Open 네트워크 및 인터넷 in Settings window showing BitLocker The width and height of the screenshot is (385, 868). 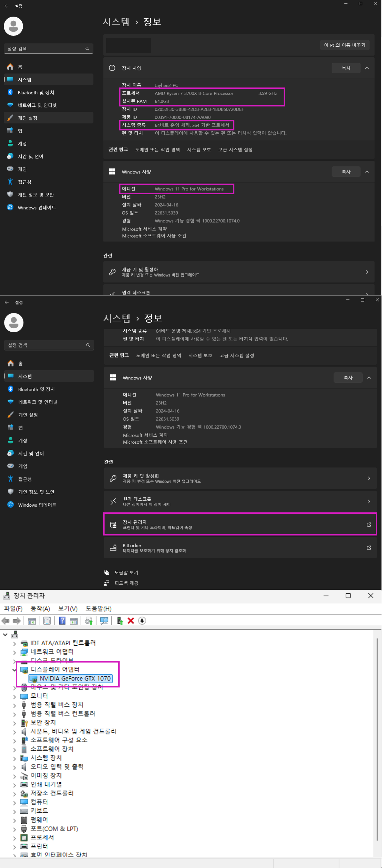click(x=49, y=402)
